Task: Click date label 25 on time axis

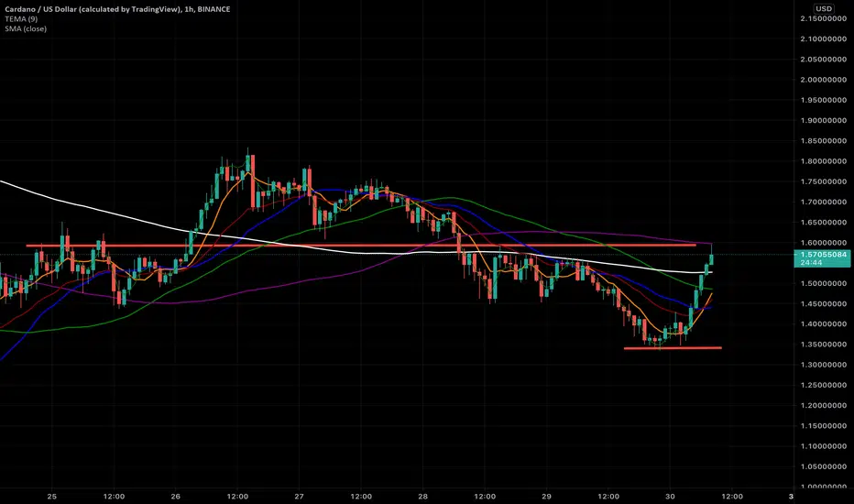Action: pos(51,497)
